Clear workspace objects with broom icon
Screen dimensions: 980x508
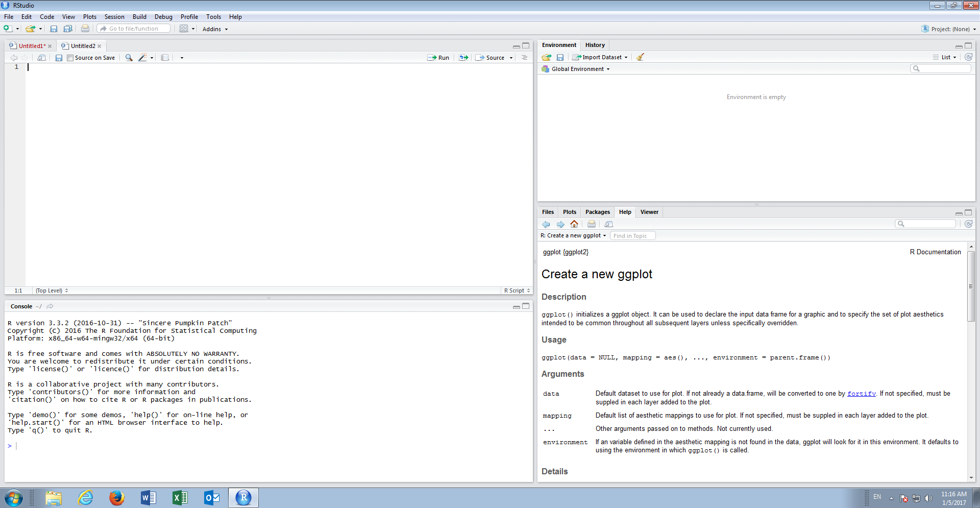click(x=640, y=57)
